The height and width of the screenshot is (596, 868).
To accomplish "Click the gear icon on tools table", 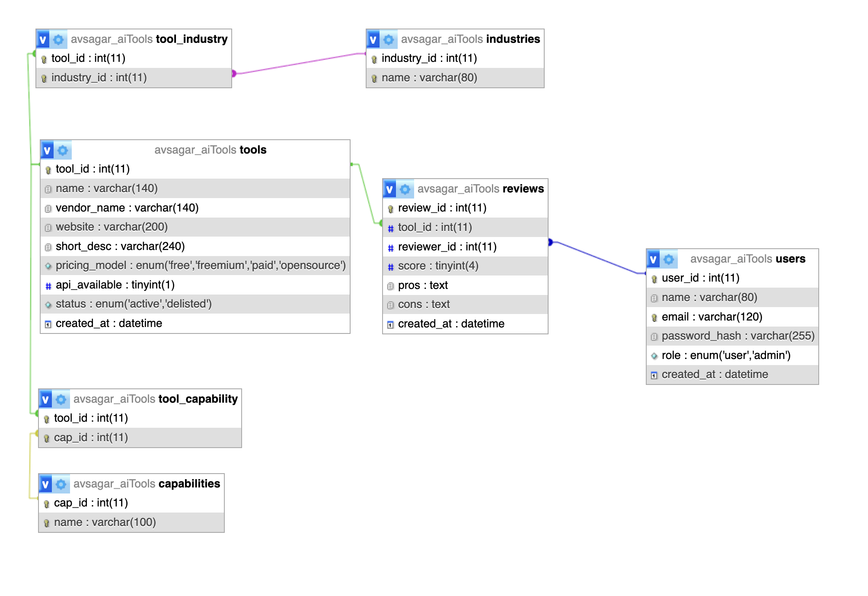I will click(x=63, y=150).
